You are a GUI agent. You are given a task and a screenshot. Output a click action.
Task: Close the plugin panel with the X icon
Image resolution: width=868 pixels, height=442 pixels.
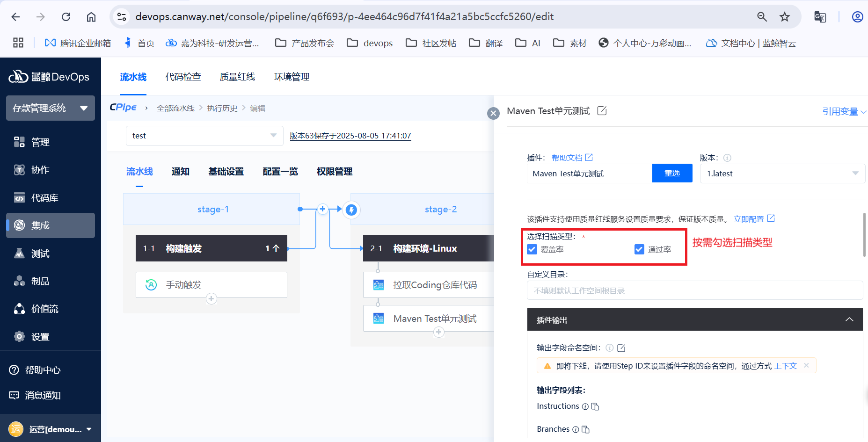click(493, 113)
